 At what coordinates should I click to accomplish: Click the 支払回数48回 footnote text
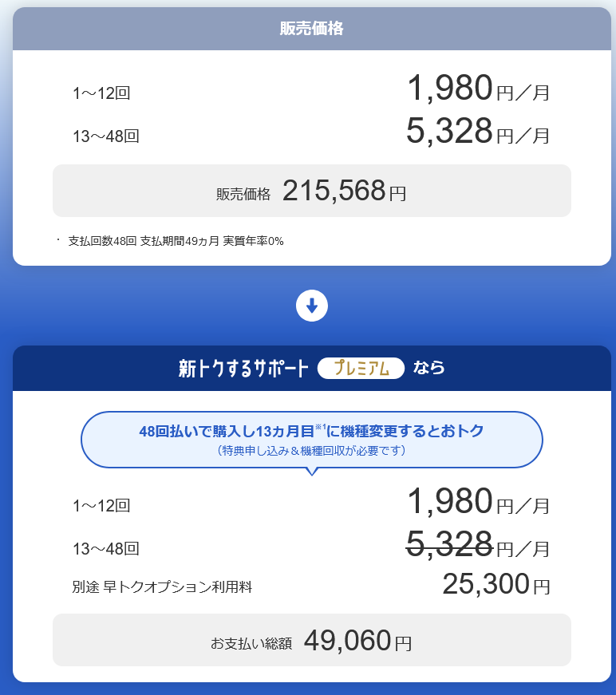point(176,241)
